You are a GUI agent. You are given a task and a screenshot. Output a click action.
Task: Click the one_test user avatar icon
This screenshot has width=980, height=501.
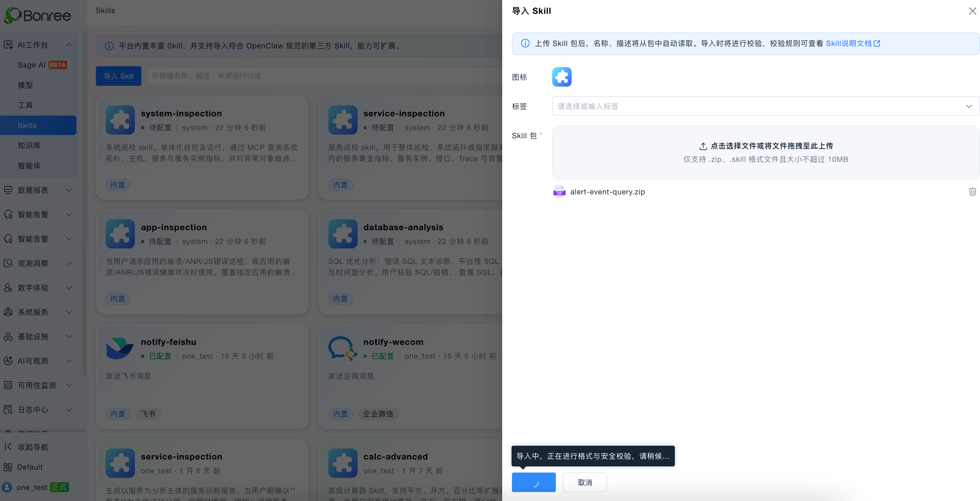7,487
